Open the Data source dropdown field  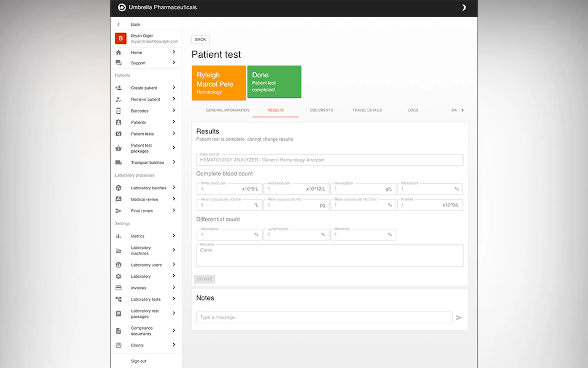point(329,160)
